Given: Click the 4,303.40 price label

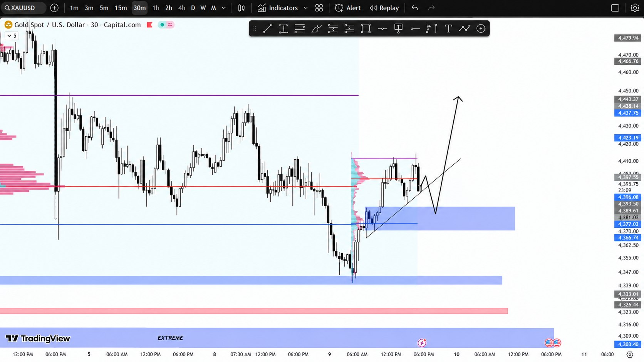Looking at the screenshot, I should click(x=628, y=344).
